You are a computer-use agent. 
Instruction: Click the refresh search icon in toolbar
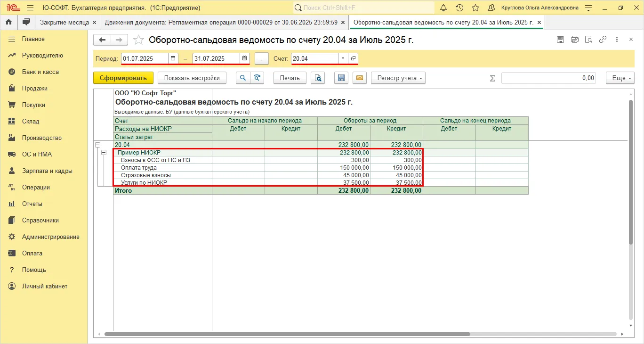click(x=257, y=78)
